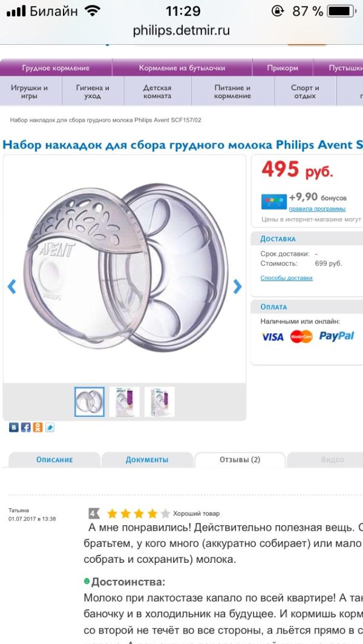
Task: Open the Прикорм menu item
Action: click(x=283, y=68)
